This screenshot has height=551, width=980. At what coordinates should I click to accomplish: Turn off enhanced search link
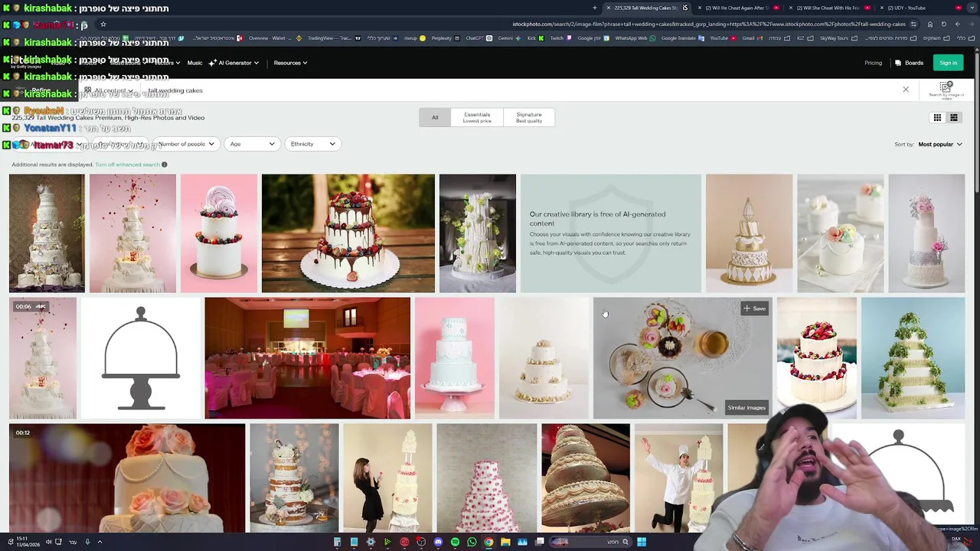tap(127, 165)
